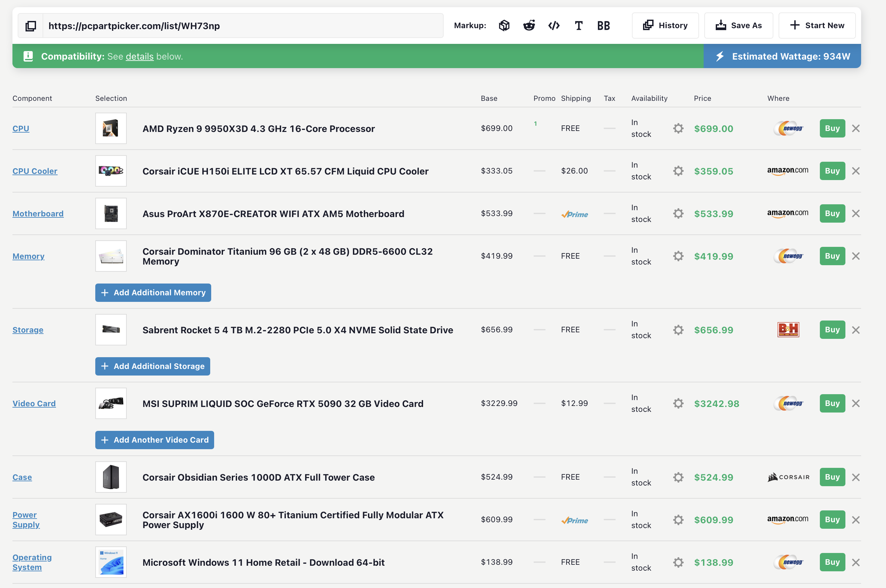Open price settings gear for CPU row
This screenshot has height=588, width=886.
[678, 128]
